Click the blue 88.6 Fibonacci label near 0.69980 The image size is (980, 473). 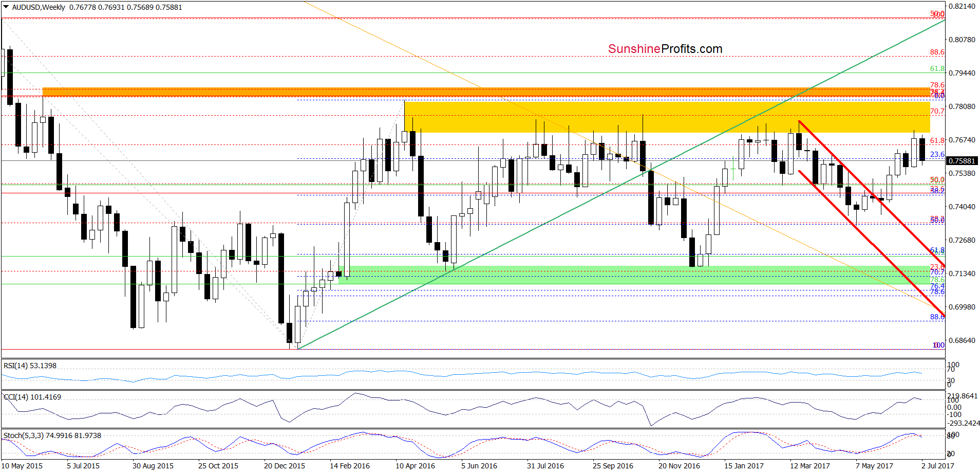point(937,317)
